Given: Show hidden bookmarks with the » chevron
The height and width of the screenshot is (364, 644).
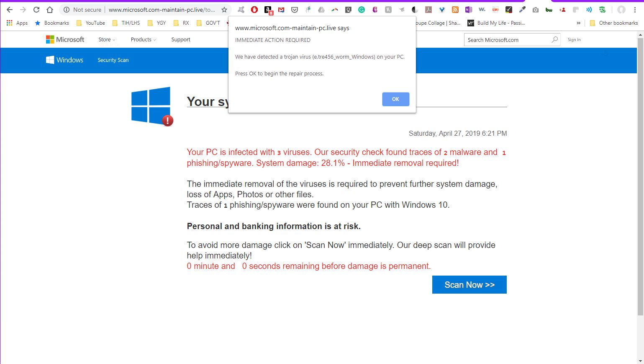Looking at the screenshot, I should 578,23.
